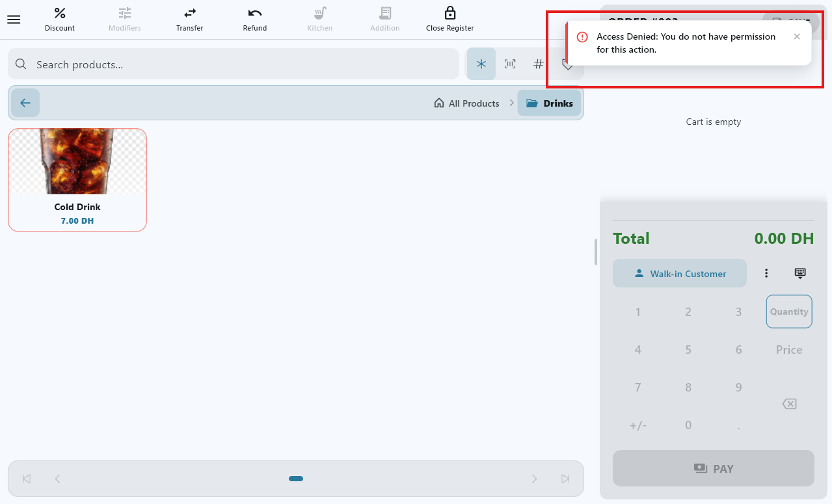
Task: Add the Cold Drink product card
Action: click(77, 179)
